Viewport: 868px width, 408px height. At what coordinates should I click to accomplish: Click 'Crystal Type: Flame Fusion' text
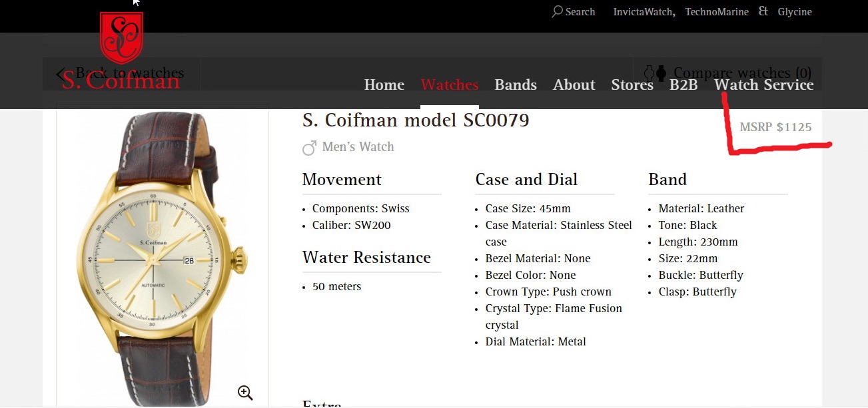click(554, 308)
